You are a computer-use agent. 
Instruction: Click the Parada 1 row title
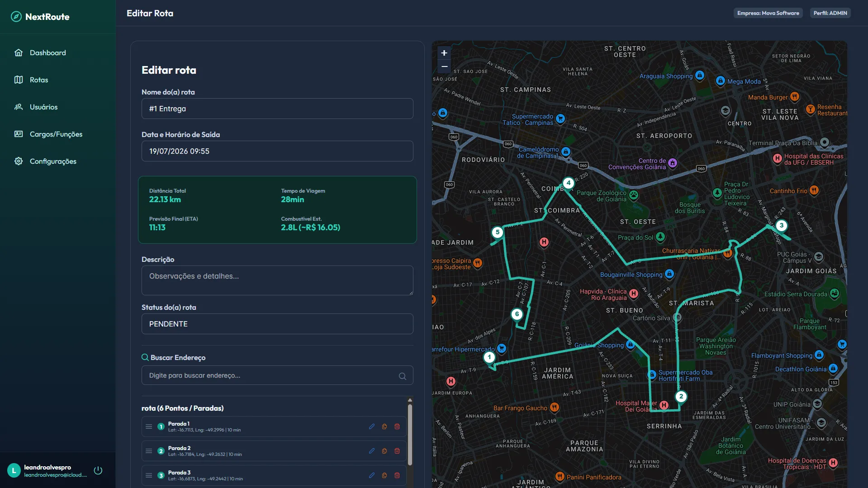pos(179,424)
